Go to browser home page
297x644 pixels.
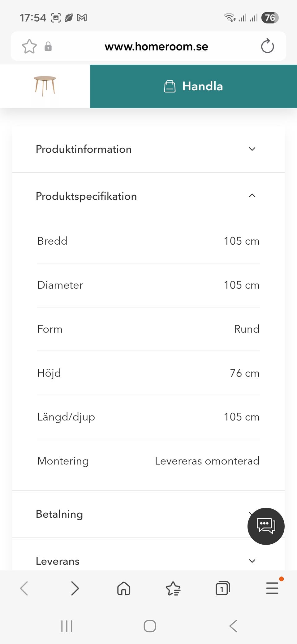pyautogui.click(x=123, y=588)
